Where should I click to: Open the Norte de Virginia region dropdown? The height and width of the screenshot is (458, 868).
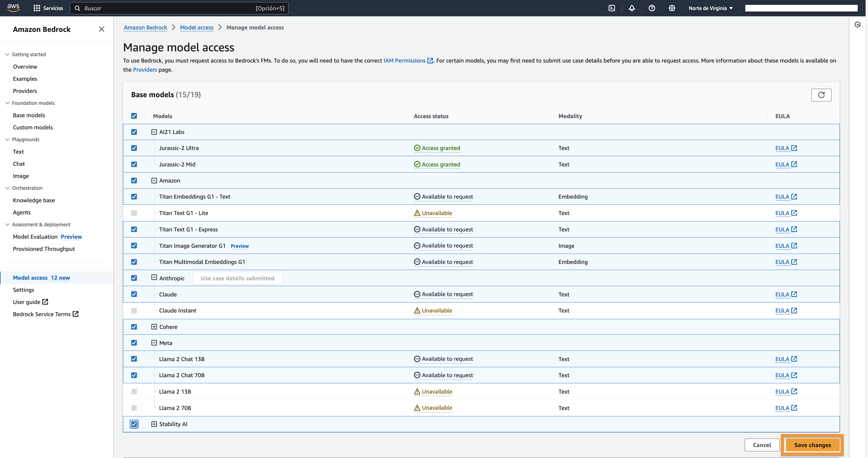[x=710, y=8]
